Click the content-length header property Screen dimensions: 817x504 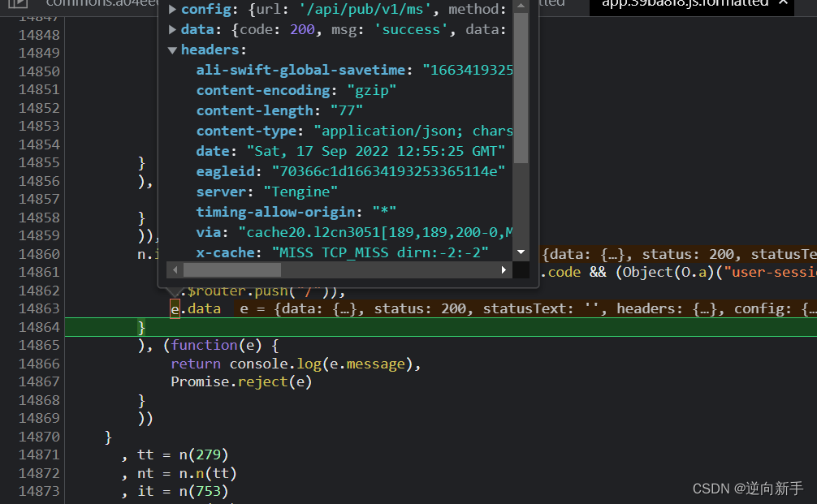(x=255, y=110)
